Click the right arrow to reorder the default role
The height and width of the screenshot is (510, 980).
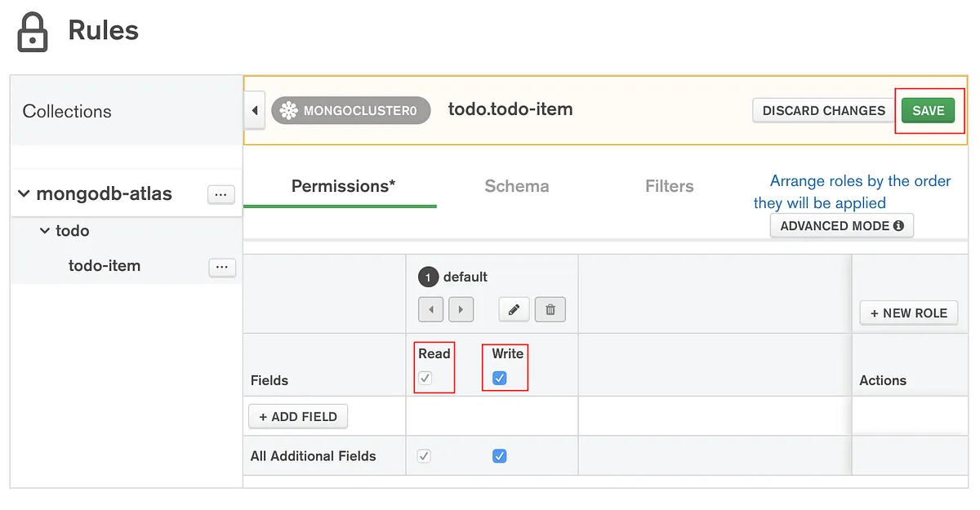461,309
